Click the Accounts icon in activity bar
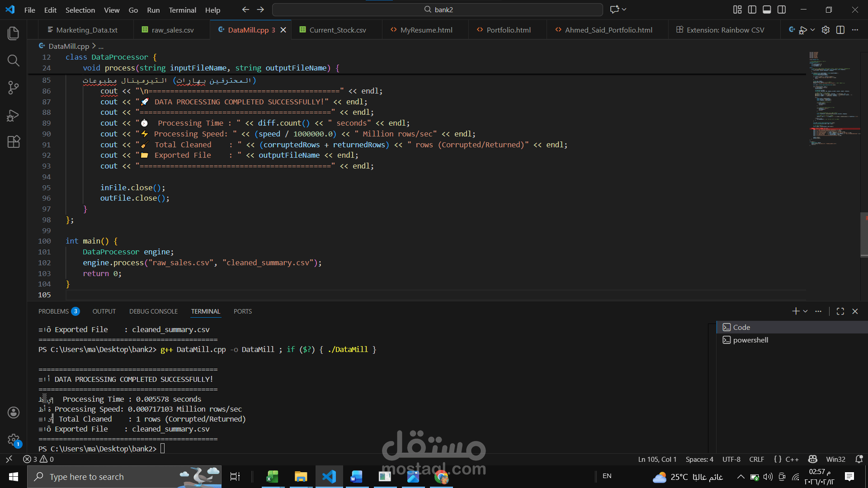This screenshot has width=868, height=488. tap(14, 412)
